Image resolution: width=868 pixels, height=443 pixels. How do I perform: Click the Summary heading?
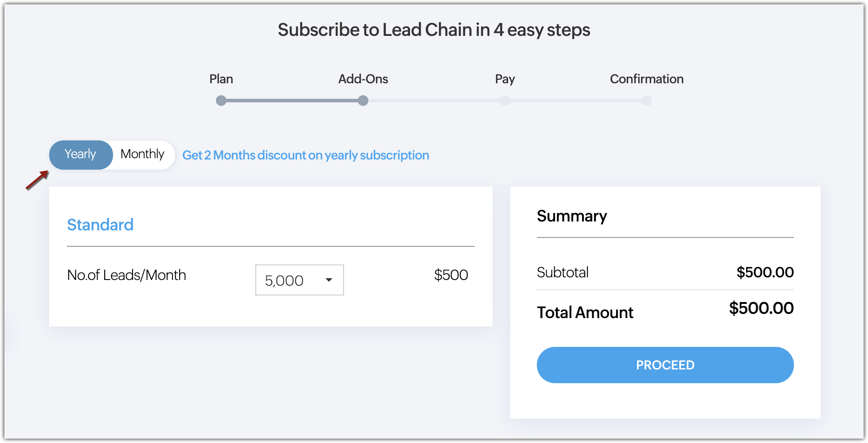(x=572, y=216)
